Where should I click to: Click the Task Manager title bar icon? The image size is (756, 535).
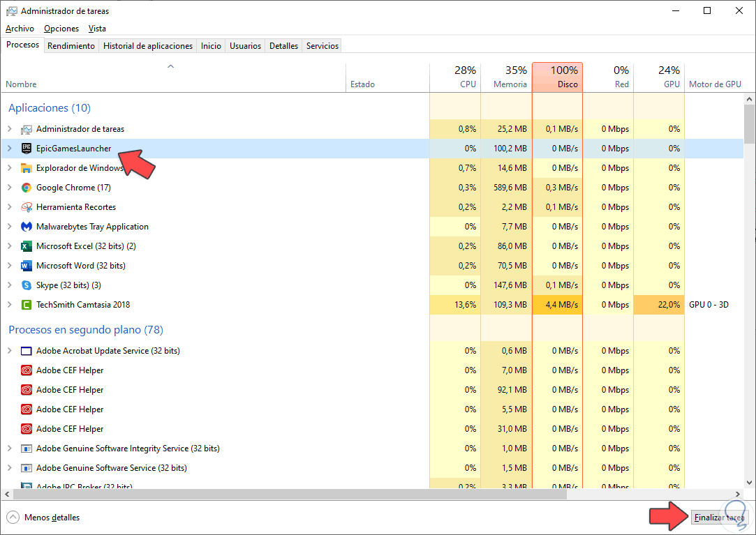coord(12,10)
